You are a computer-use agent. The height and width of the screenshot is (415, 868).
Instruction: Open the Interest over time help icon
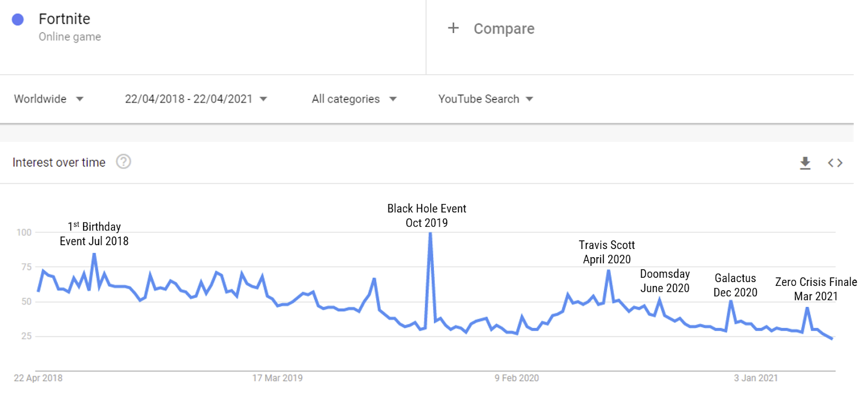(x=124, y=162)
